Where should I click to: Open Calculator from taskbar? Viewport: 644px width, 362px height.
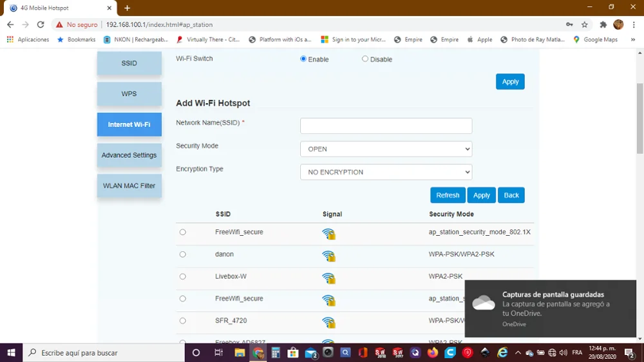click(275, 352)
